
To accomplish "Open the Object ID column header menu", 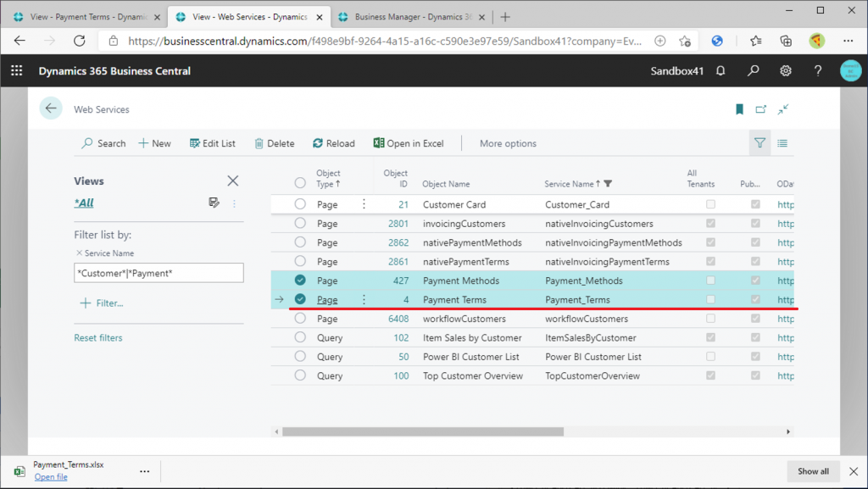I will (x=395, y=178).
